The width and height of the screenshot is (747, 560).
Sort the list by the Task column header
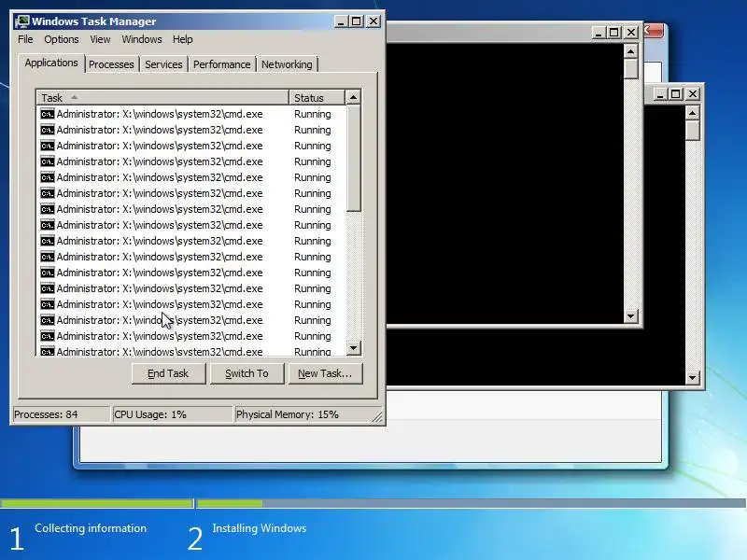click(x=162, y=98)
